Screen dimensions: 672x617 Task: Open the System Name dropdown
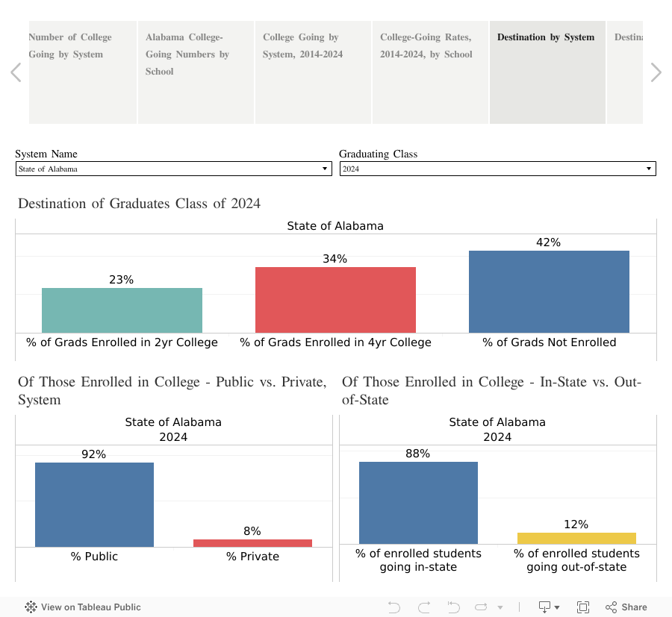click(325, 168)
